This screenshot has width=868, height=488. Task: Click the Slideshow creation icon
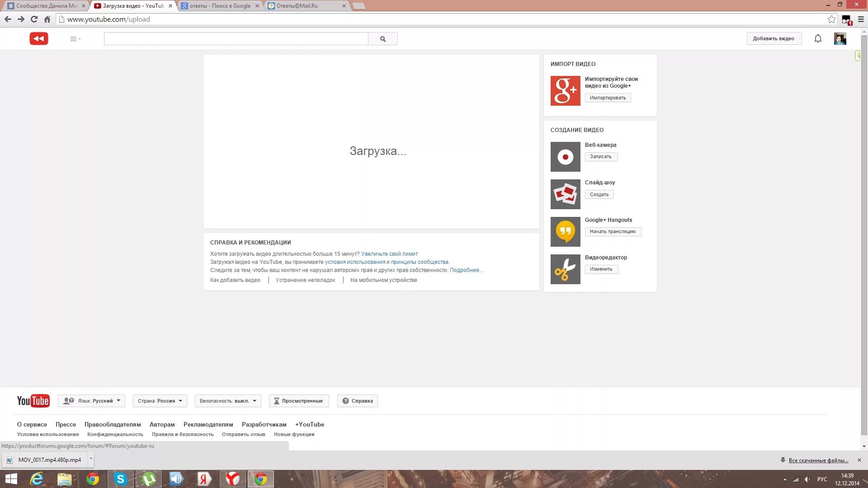[565, 194]
